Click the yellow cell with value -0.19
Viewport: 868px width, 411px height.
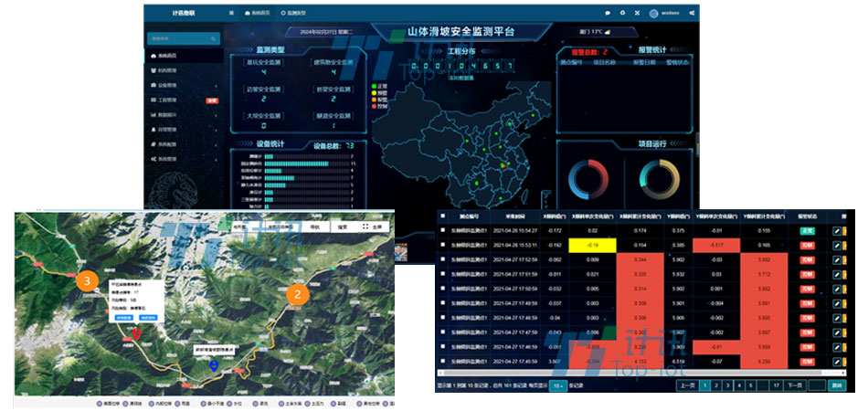[x=592, y=245]
